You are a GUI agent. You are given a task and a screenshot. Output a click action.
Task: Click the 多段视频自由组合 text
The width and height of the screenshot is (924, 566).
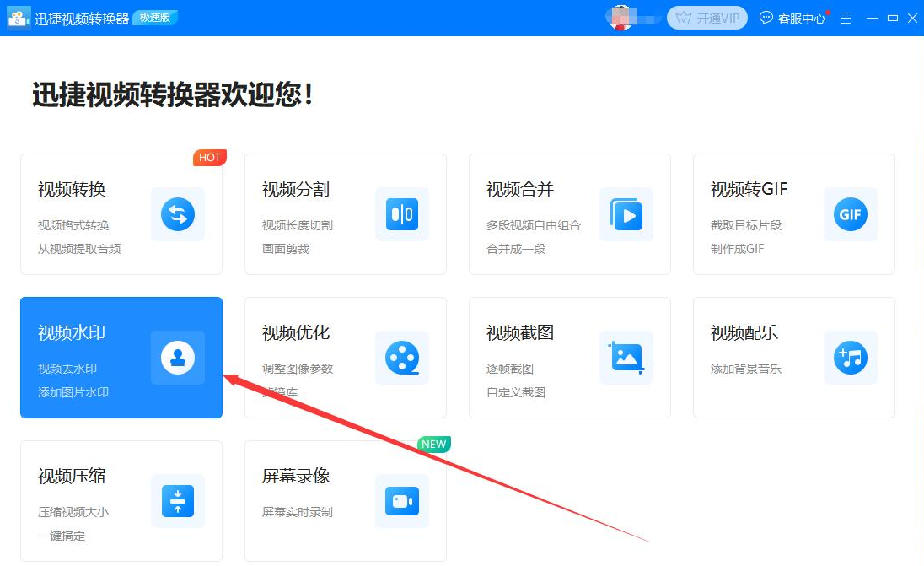(x=534, y=225)
